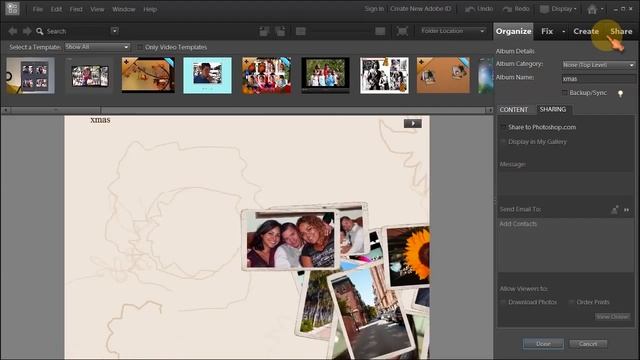Switch to the CONTENT tab
The width and height of the screenshot is (640, 360).
click(513, 110)
